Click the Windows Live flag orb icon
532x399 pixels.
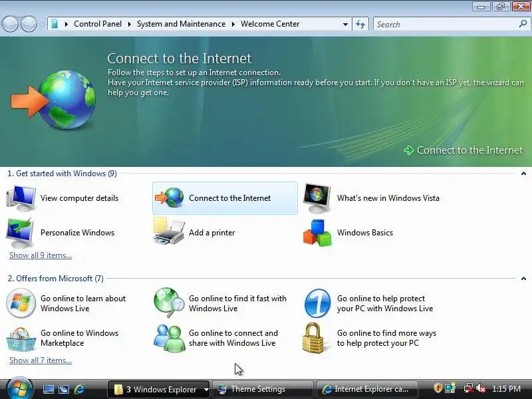(21, 303)
